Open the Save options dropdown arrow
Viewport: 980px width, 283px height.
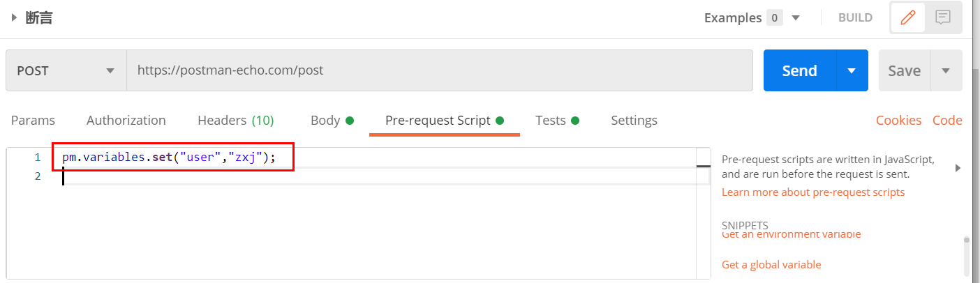(x=946, y=70)
